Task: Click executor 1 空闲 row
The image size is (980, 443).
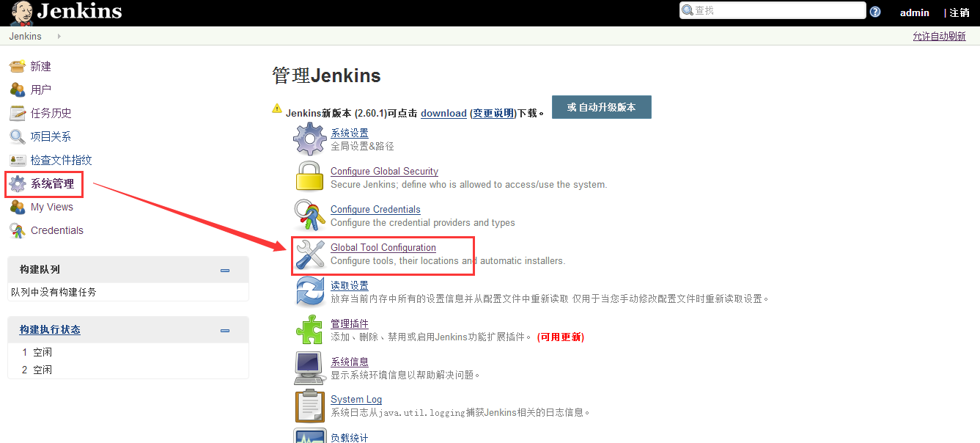Action: tap(128, 352)
